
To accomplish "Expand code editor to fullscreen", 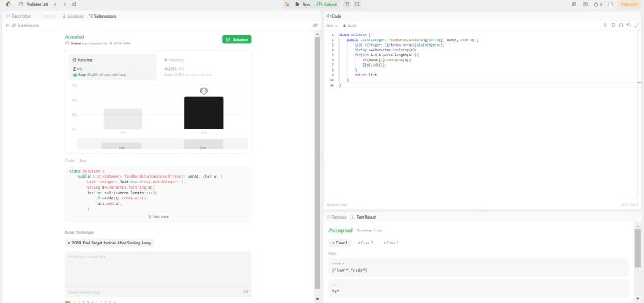I will [636, 26].
